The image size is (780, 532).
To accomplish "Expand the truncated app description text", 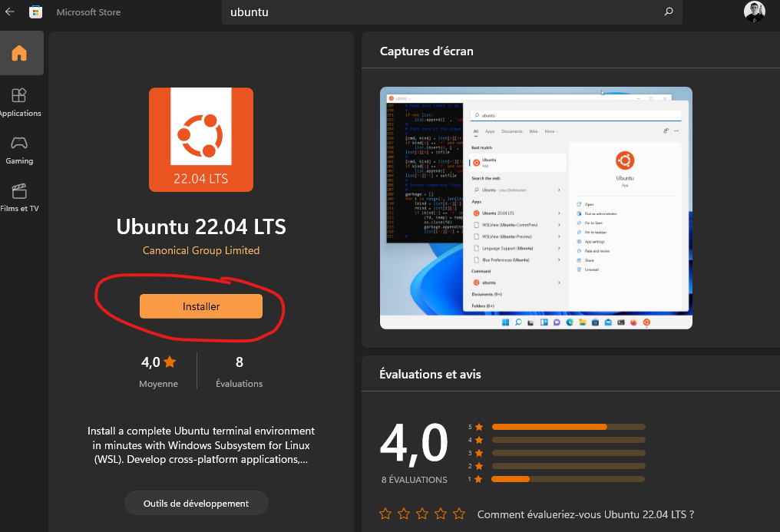I will click(x=201, y=445).
